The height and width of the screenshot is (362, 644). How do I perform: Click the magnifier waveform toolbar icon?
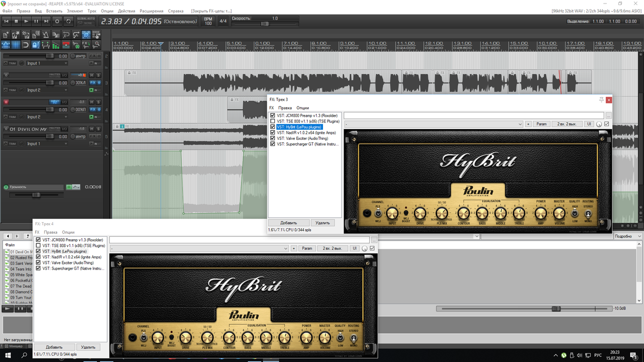[97, 45]
